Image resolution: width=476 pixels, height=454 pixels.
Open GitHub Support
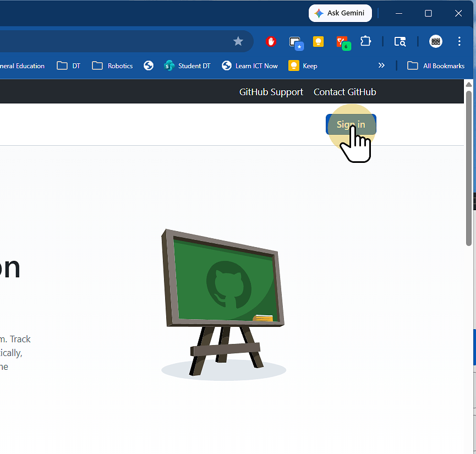pos(271,91)
